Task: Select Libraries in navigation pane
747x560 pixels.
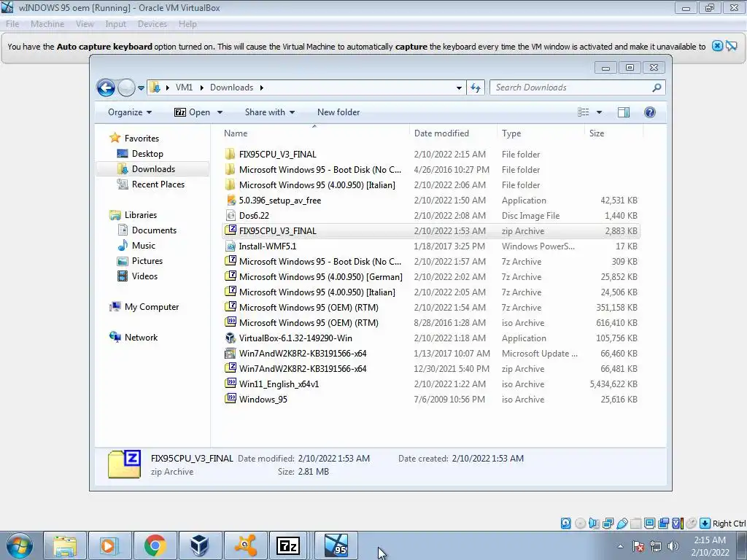Action: (141, 215)
